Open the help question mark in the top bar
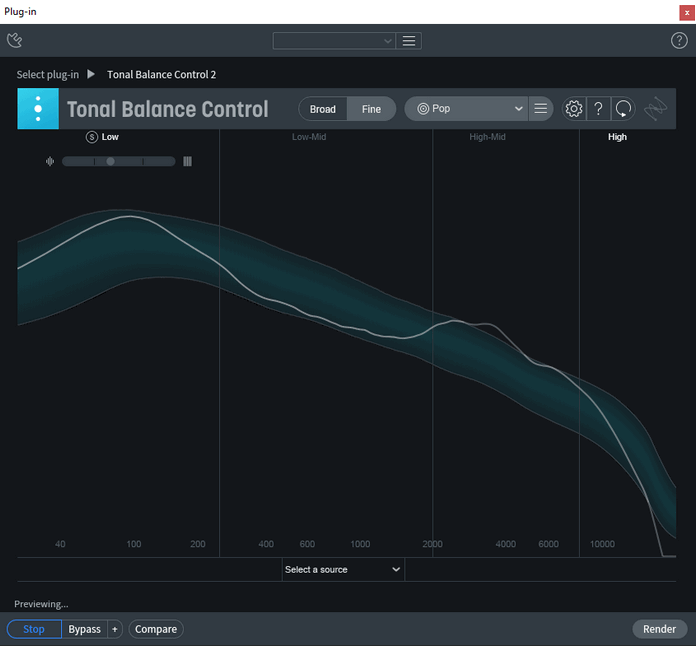696x646 pixels. (679, 41)
